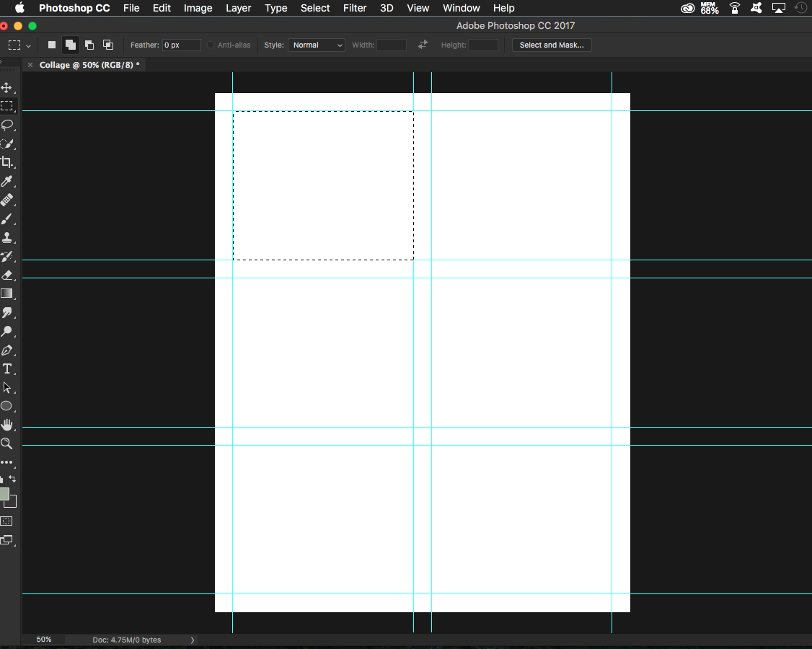This screenshot has width=812, height=649.
Task: Toggle Quick Mask mode
Action: pyautogui.click(x=6, y=521)
